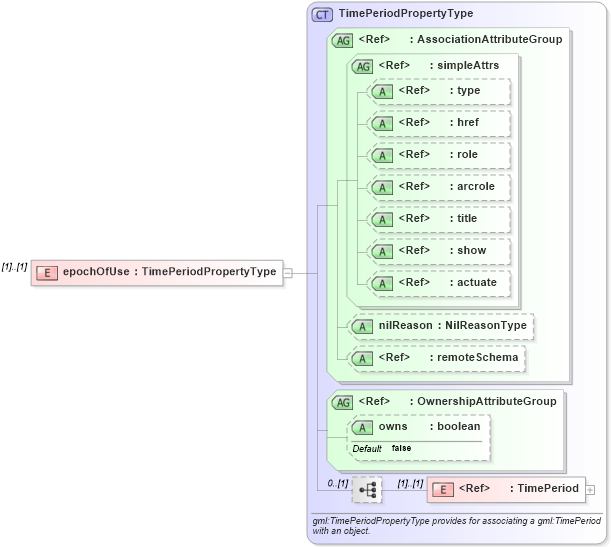The height and width of the screenshot is (547, 611).
Task: Click the E icon of epochOfUse element
Action: point(47,273)
